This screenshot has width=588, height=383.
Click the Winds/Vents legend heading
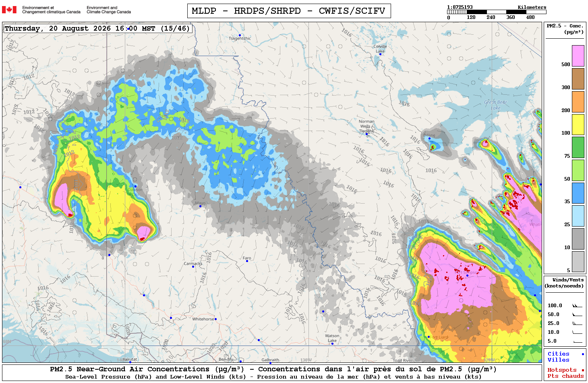point(564,283)
